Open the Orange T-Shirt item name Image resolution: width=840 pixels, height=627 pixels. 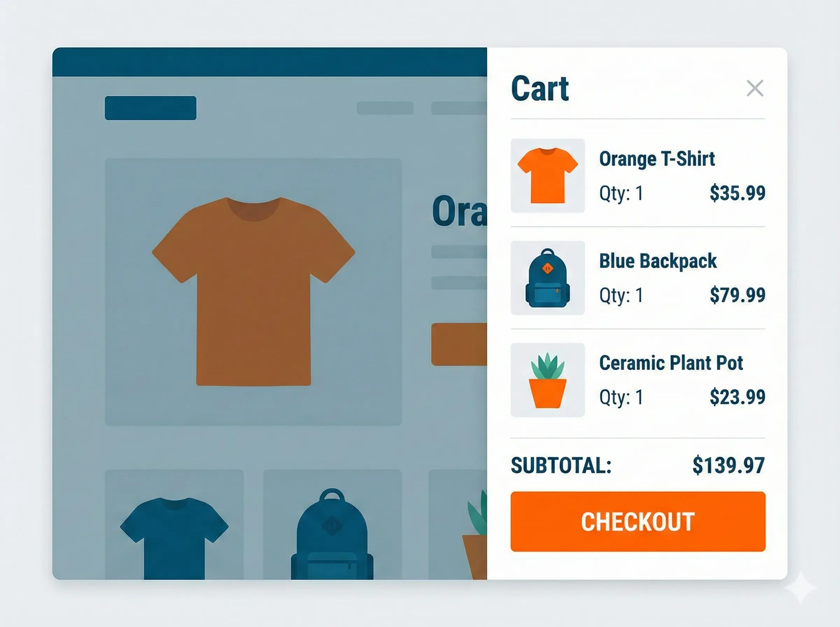pyautogui.click(x=657, y=158)
